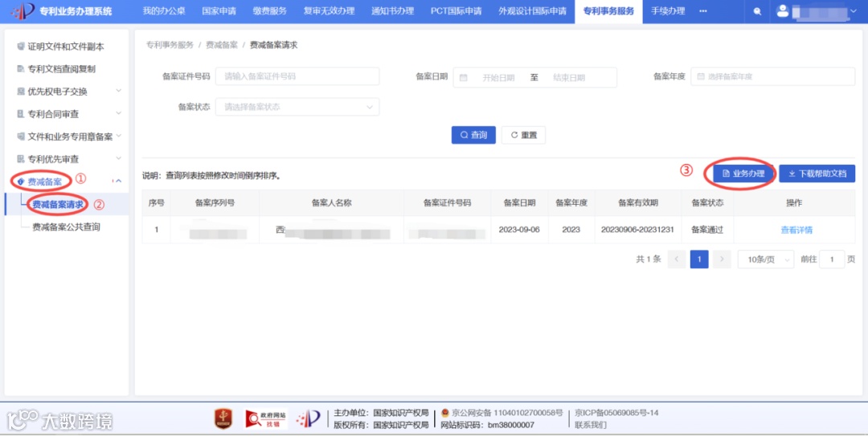Select page 1 in pagination

[699, 259]
